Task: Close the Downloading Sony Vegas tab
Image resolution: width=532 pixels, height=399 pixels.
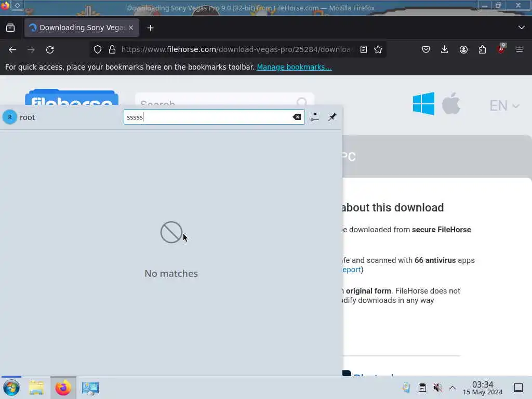Action: click(x=131, y=28)
